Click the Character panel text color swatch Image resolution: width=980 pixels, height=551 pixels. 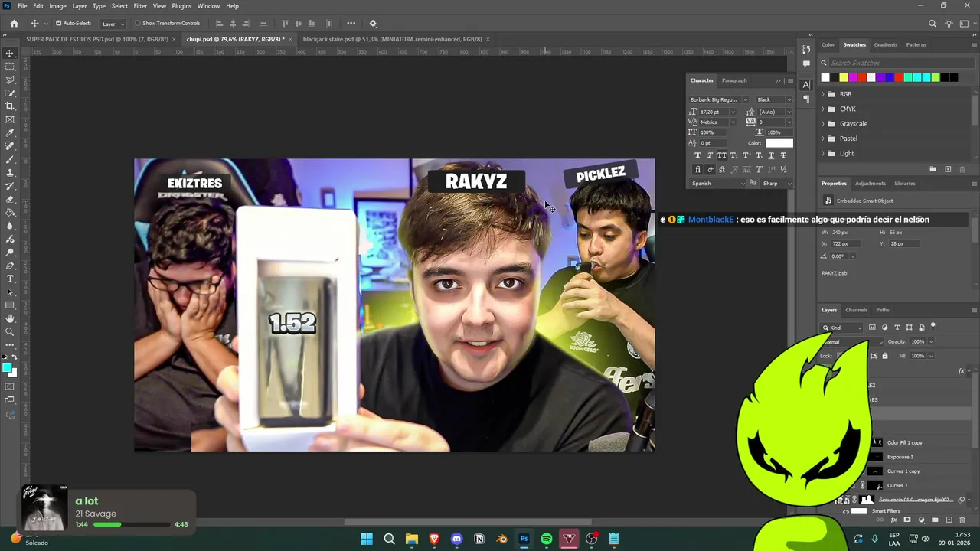[x=779, y=143]
